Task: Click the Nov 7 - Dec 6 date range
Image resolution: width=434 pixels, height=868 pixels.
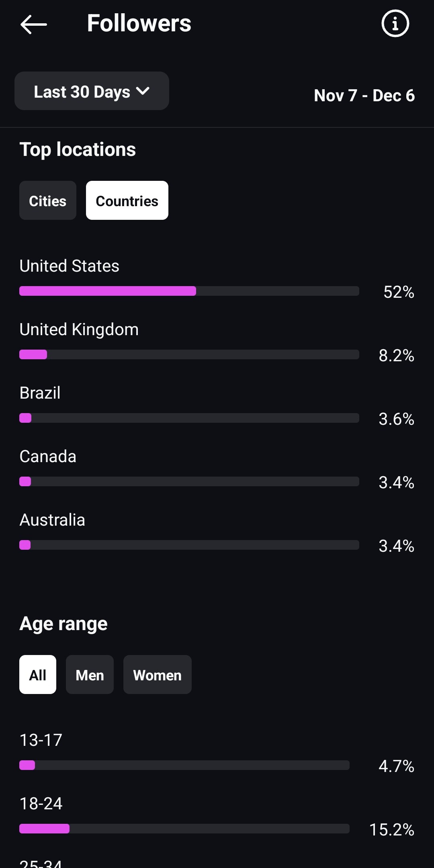Action: click(364, 96)
